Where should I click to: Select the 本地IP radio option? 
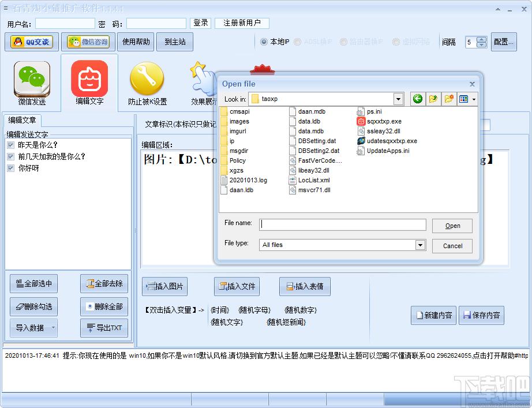(264, 42)
